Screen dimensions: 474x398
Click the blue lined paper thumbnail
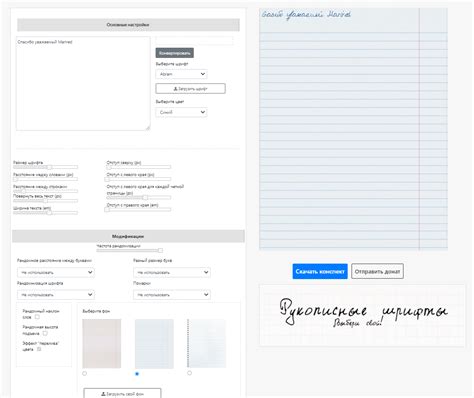pos(154,343)
